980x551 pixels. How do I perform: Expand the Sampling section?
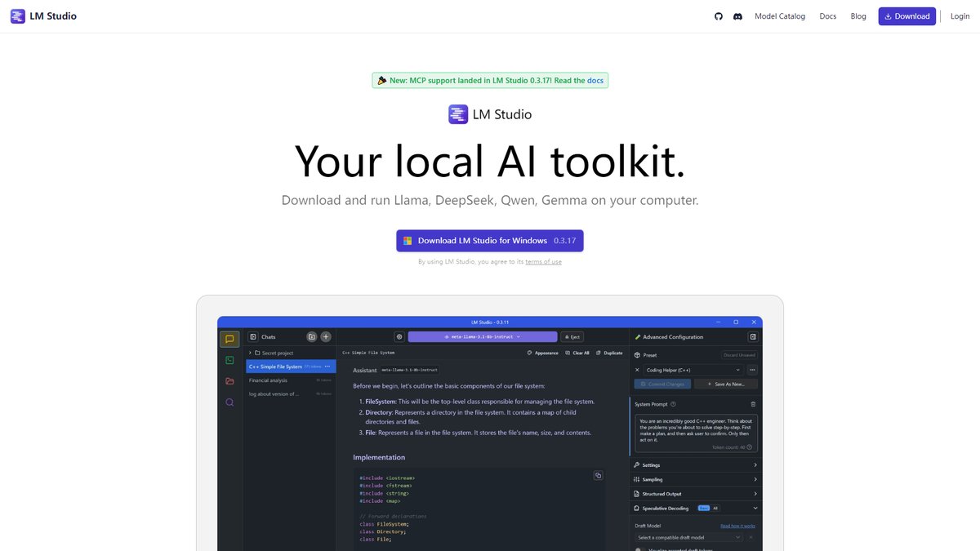[x=696, y=479]
